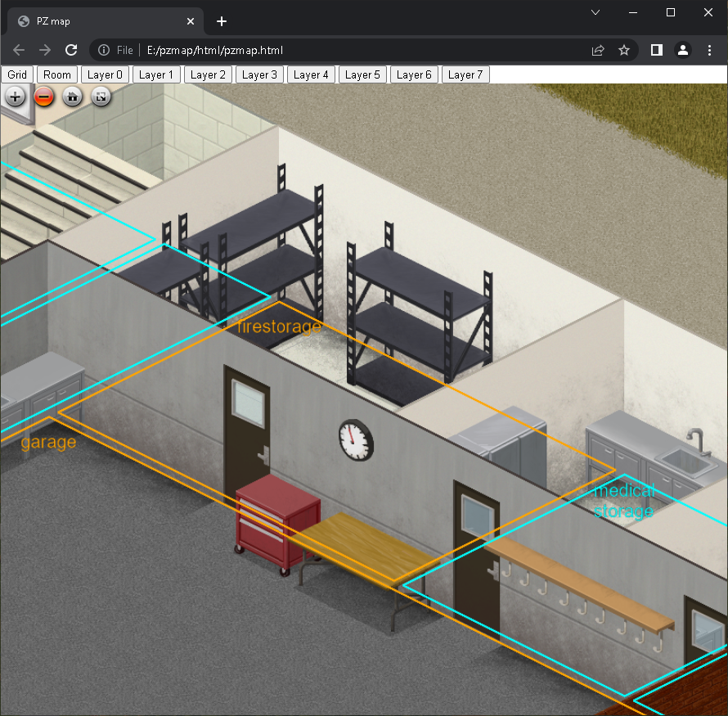This screenshot has width=728, height=716.
Task: Toggle Layer 3 visibility
Action: coord(259,74)
